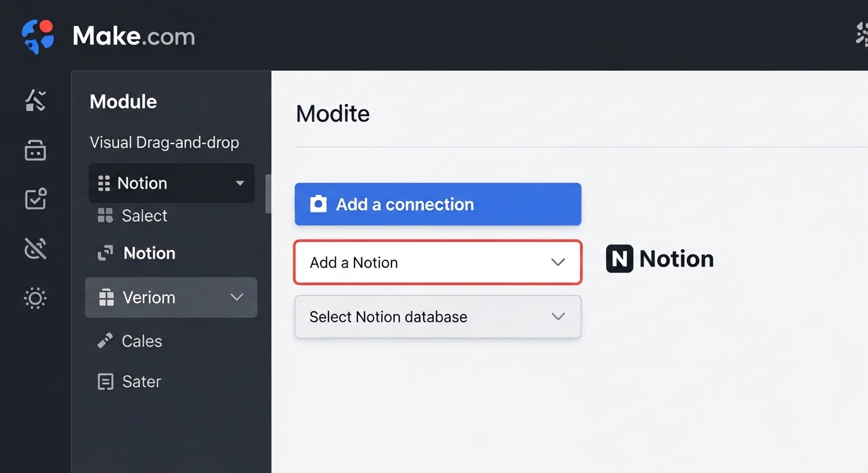Select the Visual Drag-and-drop option
Screen dimensions: 868x473
click(x=164, y=142)
